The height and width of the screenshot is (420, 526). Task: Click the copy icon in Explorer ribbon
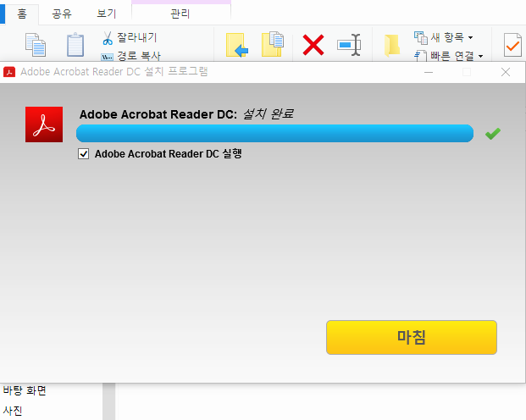pyautogui.click(x=36, y=45)
